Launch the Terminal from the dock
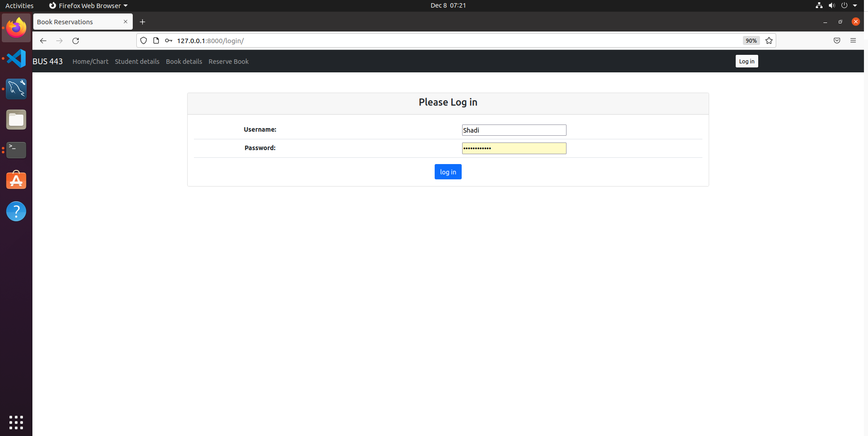 point(16,150)
